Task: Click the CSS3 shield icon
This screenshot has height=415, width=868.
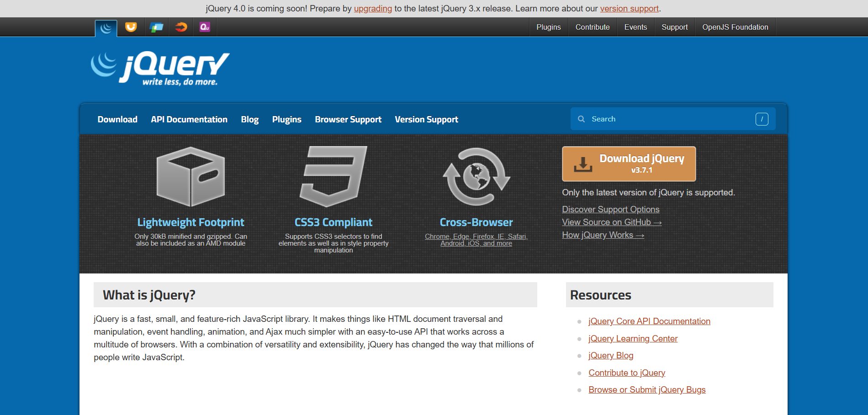Action: coord(333,176)
